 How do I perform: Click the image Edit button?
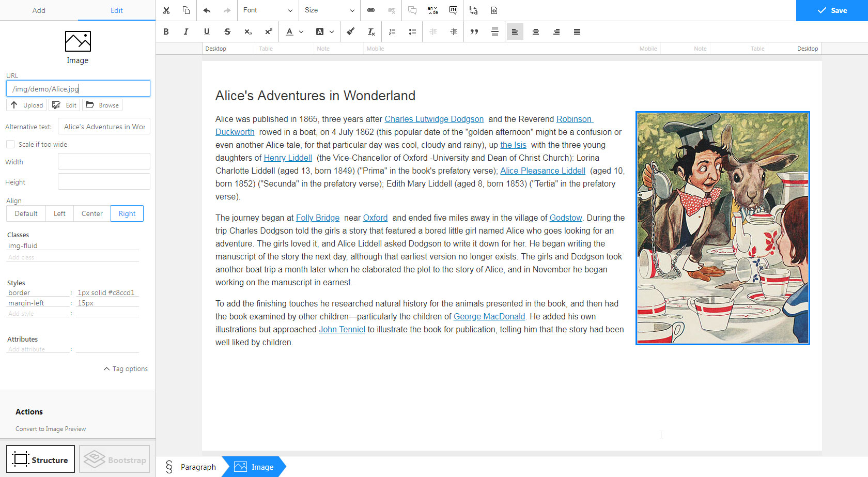[64, 105]
